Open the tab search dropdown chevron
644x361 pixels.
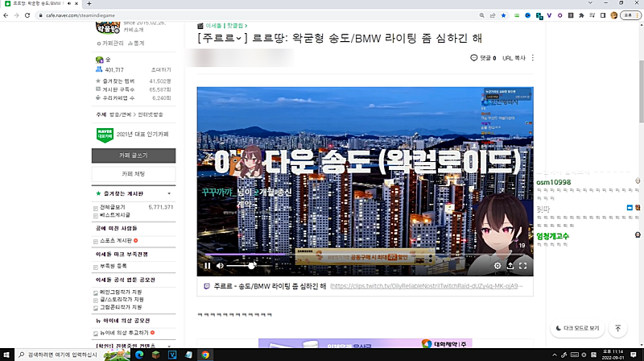coord(590,3)
